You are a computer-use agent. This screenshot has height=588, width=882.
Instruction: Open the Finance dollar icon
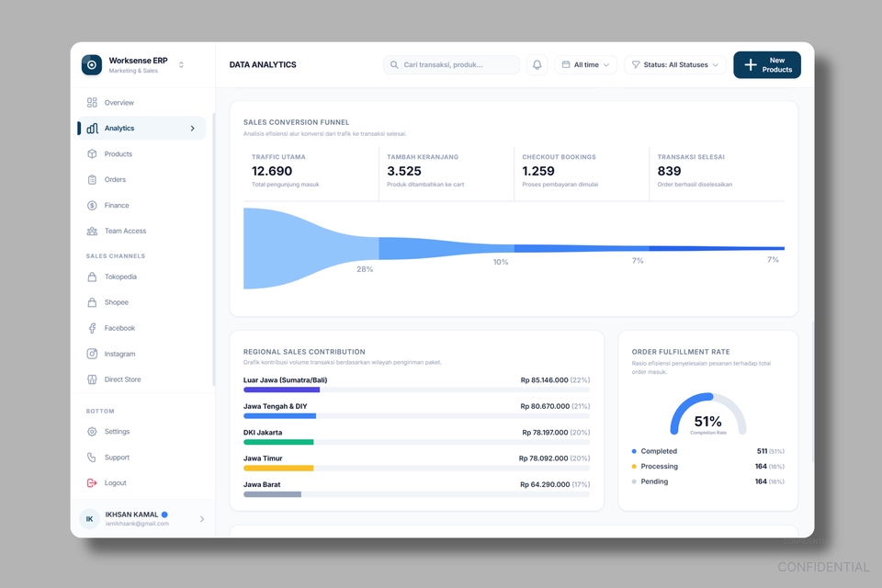(x=92, y=206)
